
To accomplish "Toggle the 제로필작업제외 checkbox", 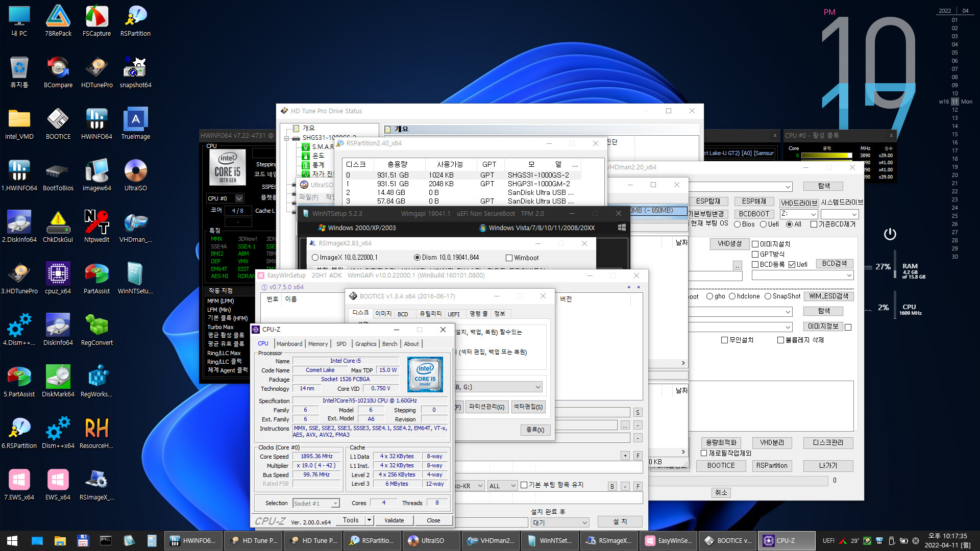I will click(704, 453).
